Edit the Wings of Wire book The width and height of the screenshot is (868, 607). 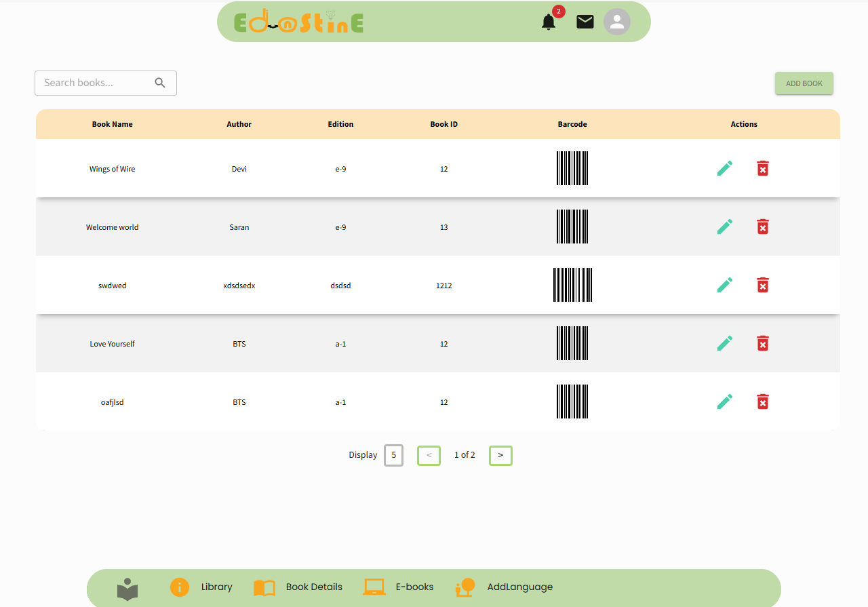724,168
